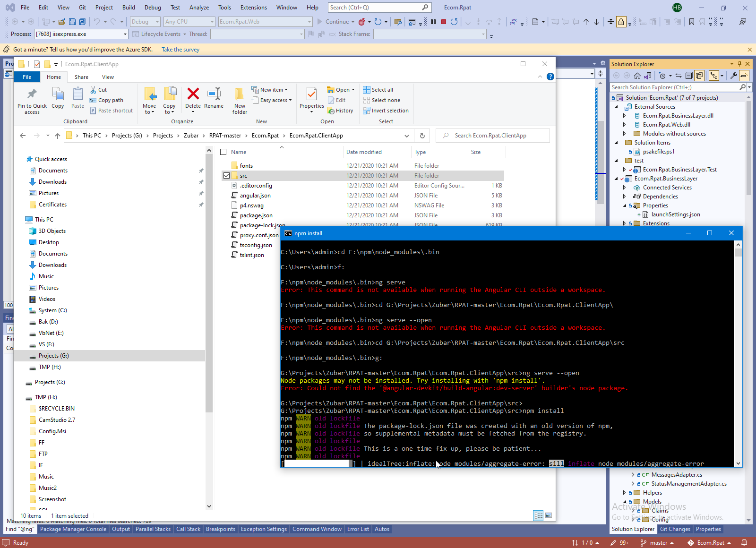Collapse all in Solution Explorer toolbar
Viewport: 756px width, 548px height.
[689, 76]
